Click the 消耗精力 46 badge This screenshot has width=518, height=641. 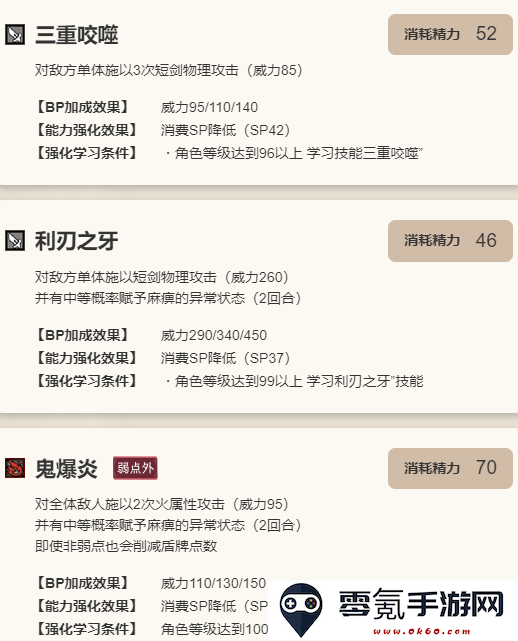450,241
